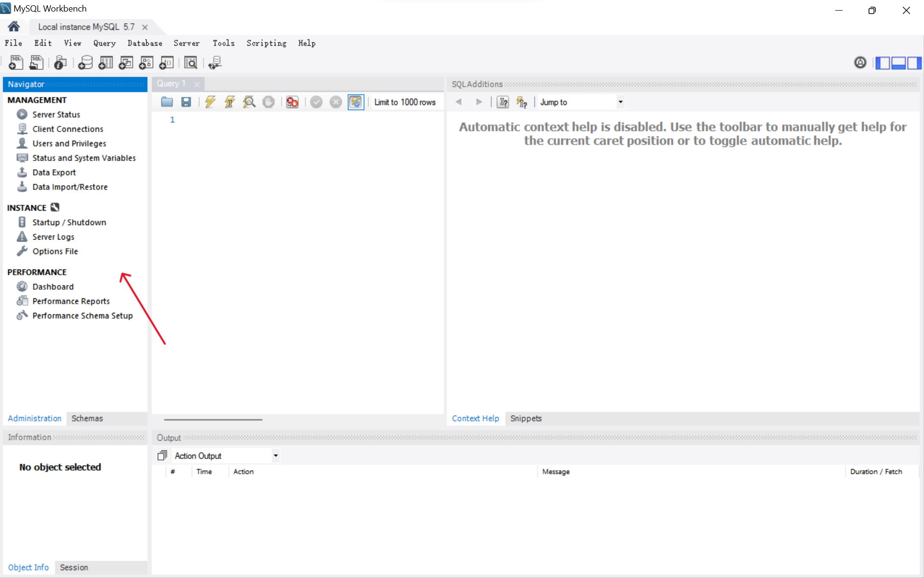Viewport: 924px width, 578px height.
Task: Open Users and Privileges
Action: tap(69, 143)
